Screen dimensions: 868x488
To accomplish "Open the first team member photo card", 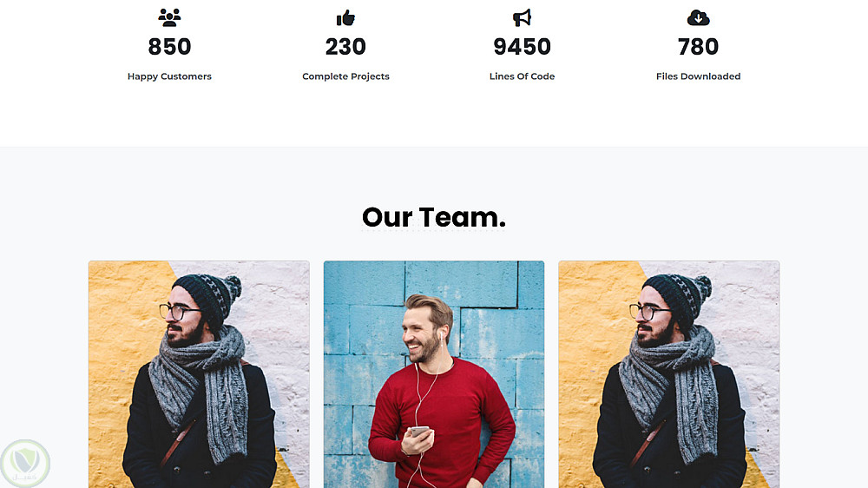I will (x=199, y=374).
